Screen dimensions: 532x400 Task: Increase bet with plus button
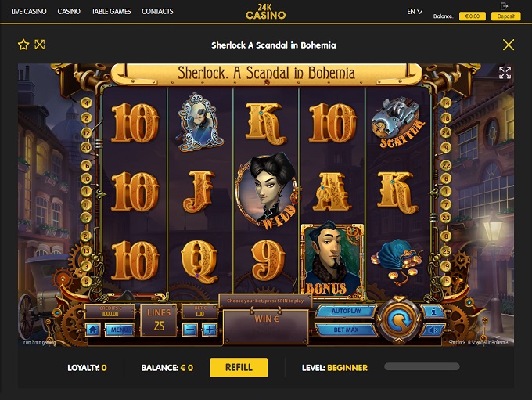[210, 330]
